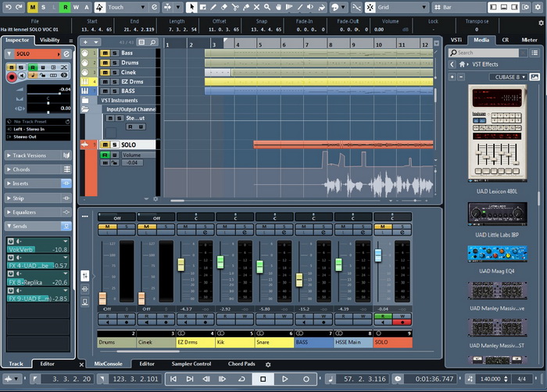Click the BASS mixer channel fader

tap(299, 280)
